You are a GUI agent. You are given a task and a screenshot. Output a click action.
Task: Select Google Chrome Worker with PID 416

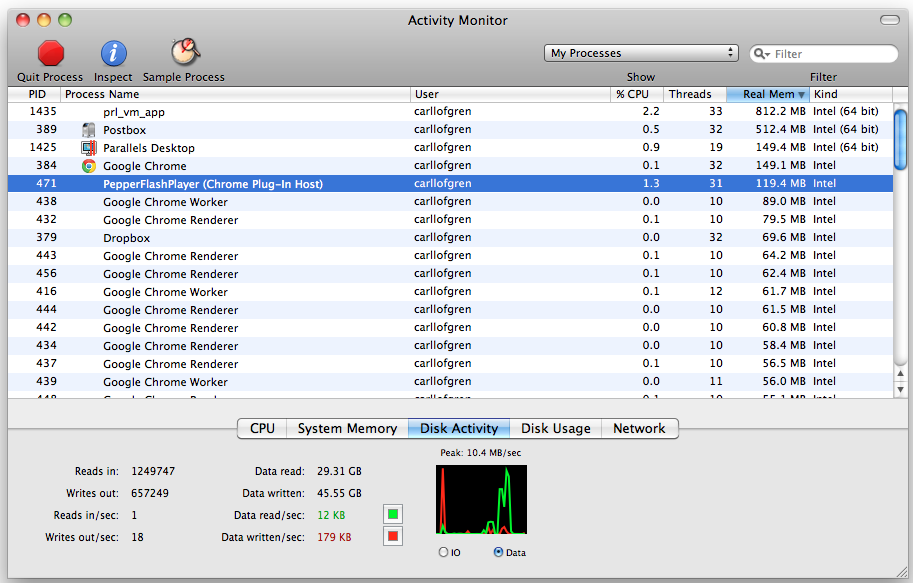(x=450, y=292)
